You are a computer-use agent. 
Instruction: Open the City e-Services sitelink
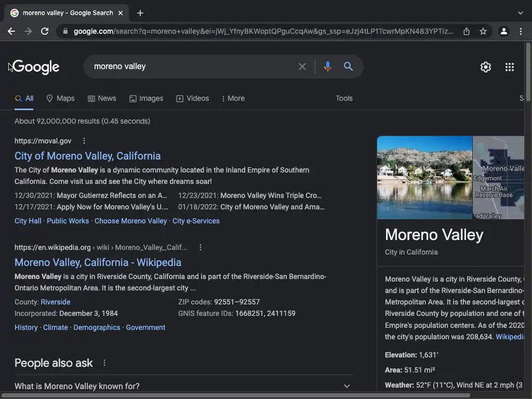pyautogui.click(x=196, y=221)
